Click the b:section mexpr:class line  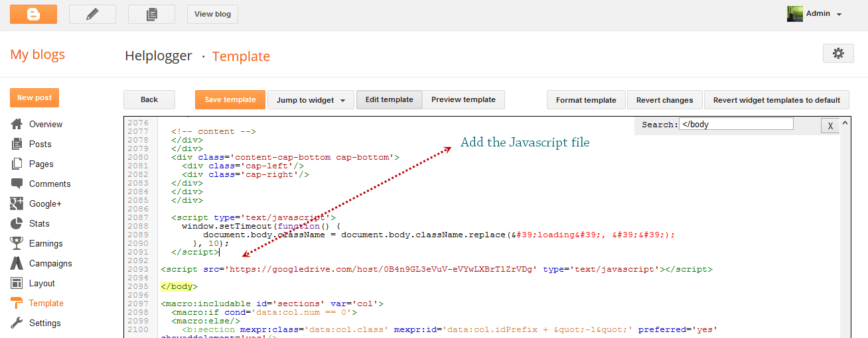pos(450,329)
